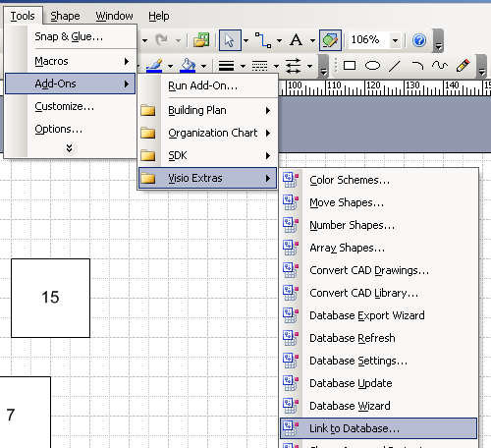Image resolution: width=491 pixels, height=448 pixels.
Task: Click the open stencil folder icon
Action: 201,40
